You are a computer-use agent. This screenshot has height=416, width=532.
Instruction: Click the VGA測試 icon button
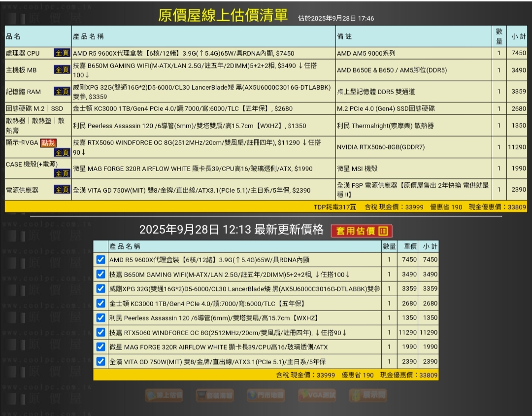click(x=317, y=395)
